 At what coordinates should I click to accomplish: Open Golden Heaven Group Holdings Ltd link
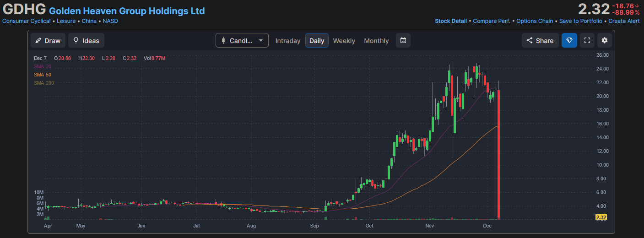[x=127, y=11]
